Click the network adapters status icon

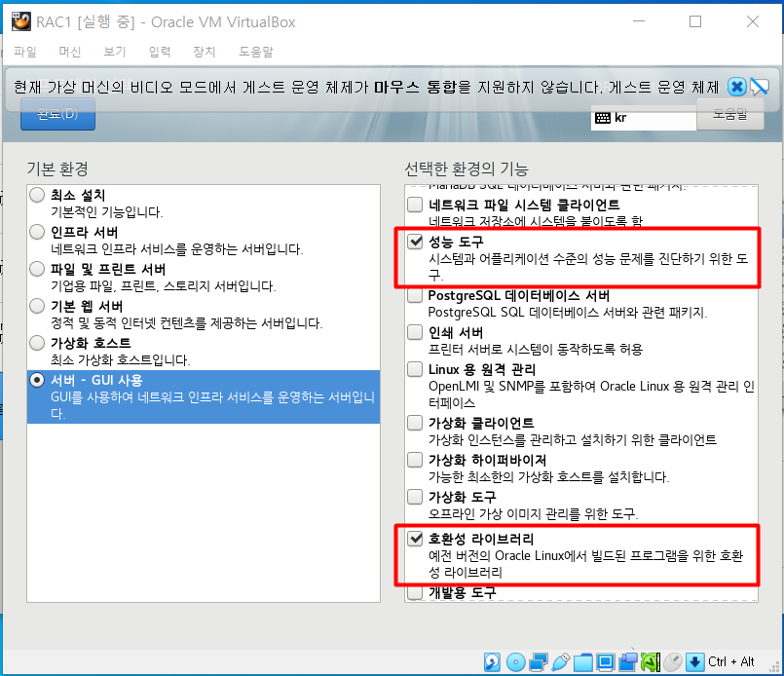tap(538, 662)
